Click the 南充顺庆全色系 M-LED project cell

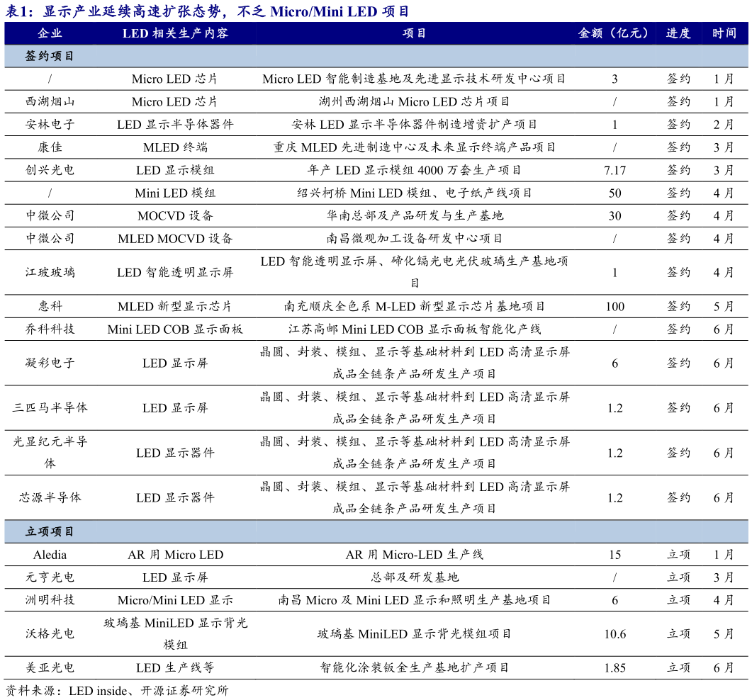point(414,306)
